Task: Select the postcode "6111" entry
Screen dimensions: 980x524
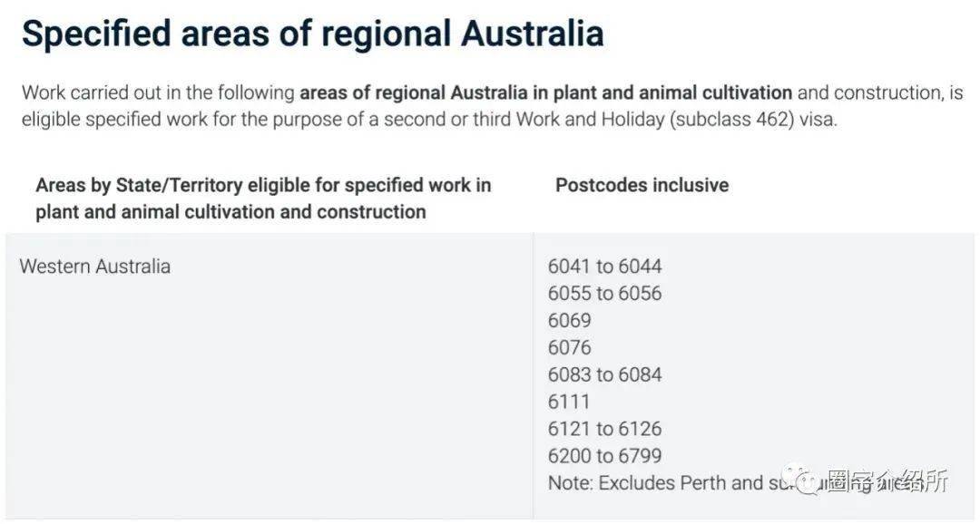Action: (569, 402)
